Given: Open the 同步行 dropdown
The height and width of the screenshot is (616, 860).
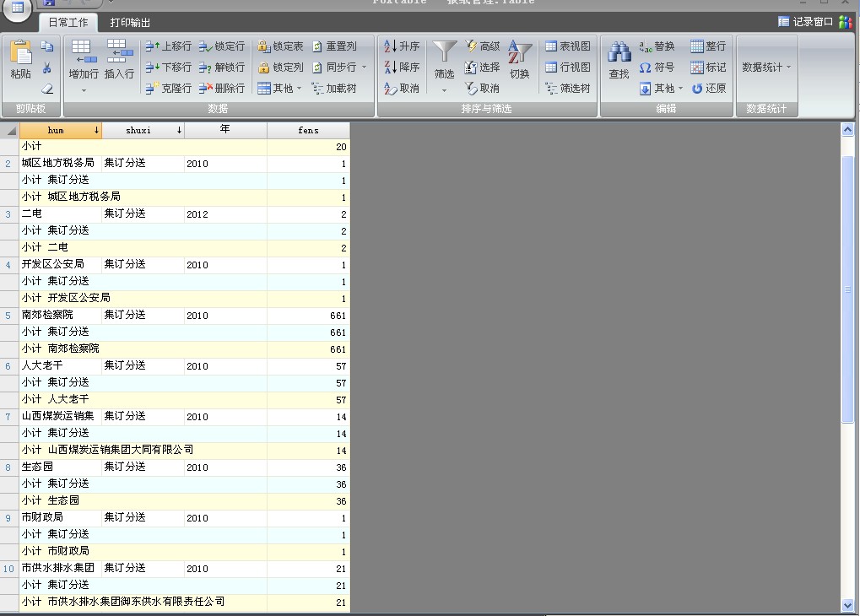Looking at the screenshot, I should point(339,67).
